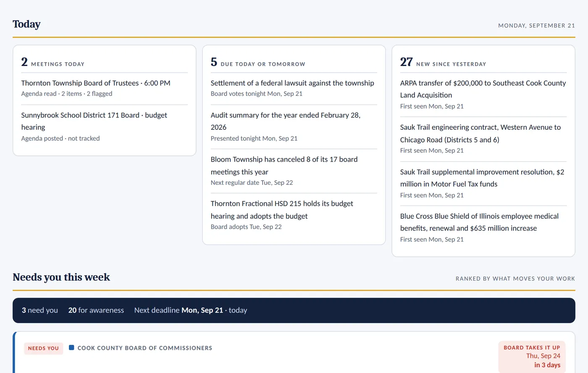The image size is (588, 373).
Task: Click 'Ranked by what moves your work' label
Action: pos(515,278)
